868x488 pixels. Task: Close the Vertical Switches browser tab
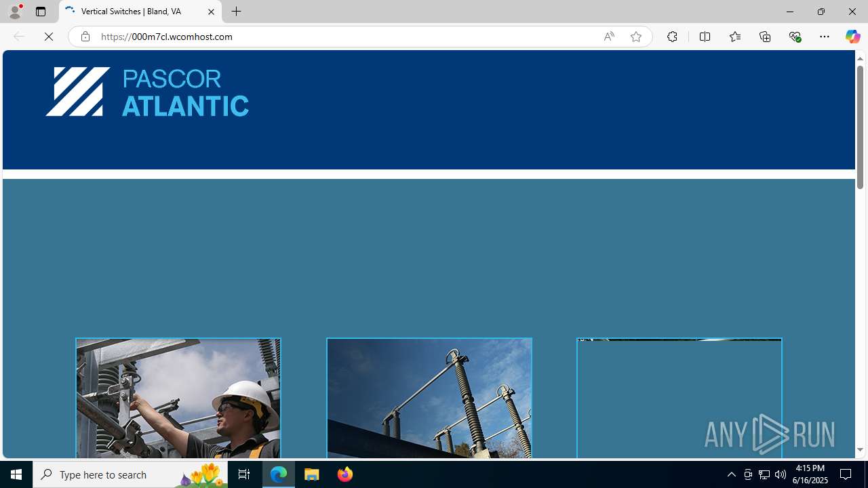coord(211,12)
